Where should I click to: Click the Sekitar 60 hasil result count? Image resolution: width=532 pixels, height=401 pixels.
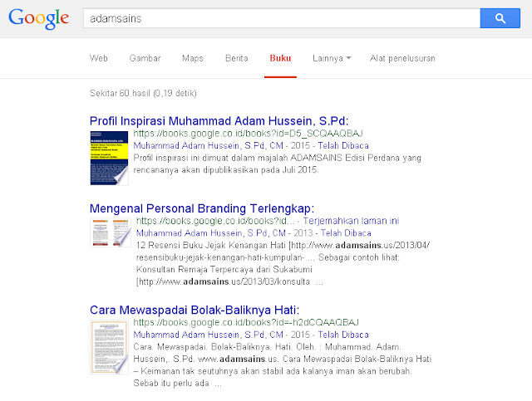point(143,93)
